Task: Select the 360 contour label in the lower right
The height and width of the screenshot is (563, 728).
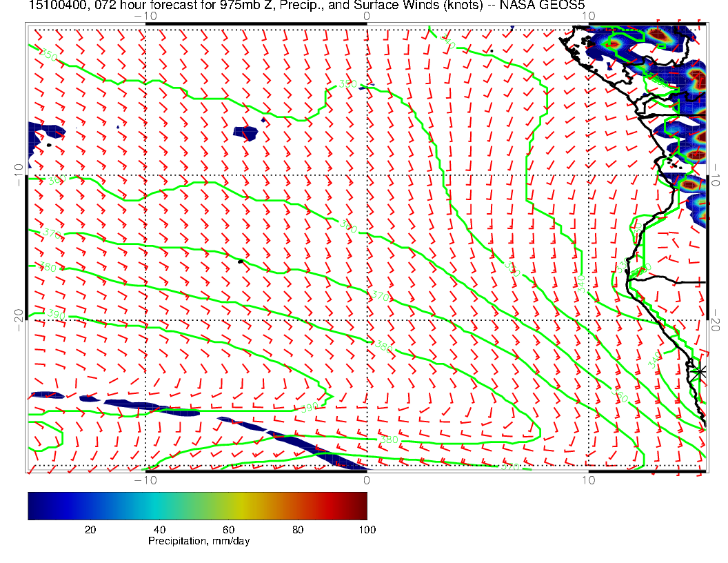Action: (618, 397)
